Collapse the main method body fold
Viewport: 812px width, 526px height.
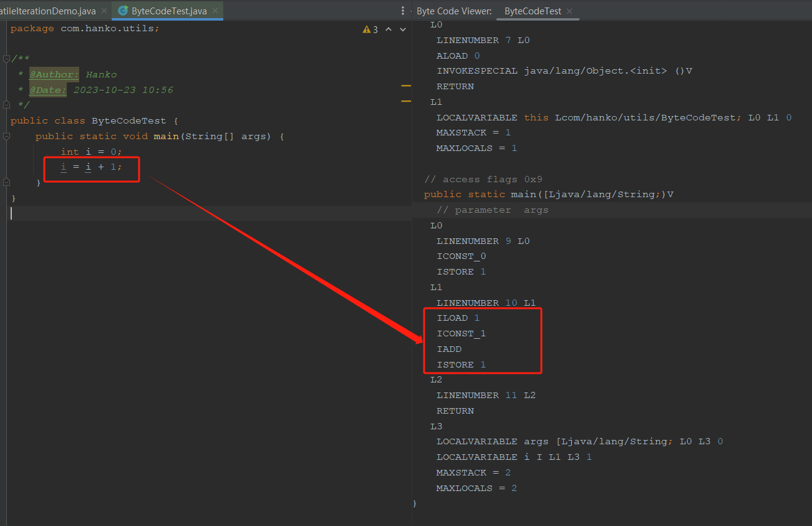point(5,136)
